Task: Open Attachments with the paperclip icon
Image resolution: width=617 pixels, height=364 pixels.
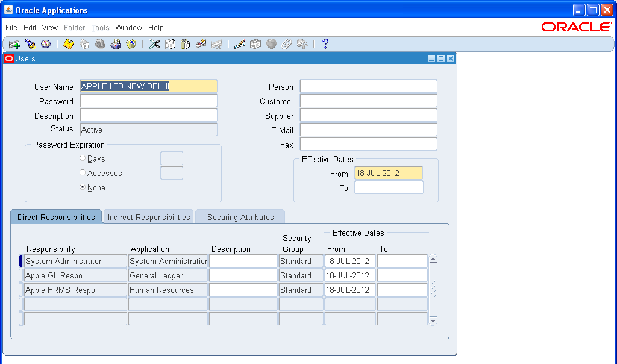Action: tap(286, 43)
